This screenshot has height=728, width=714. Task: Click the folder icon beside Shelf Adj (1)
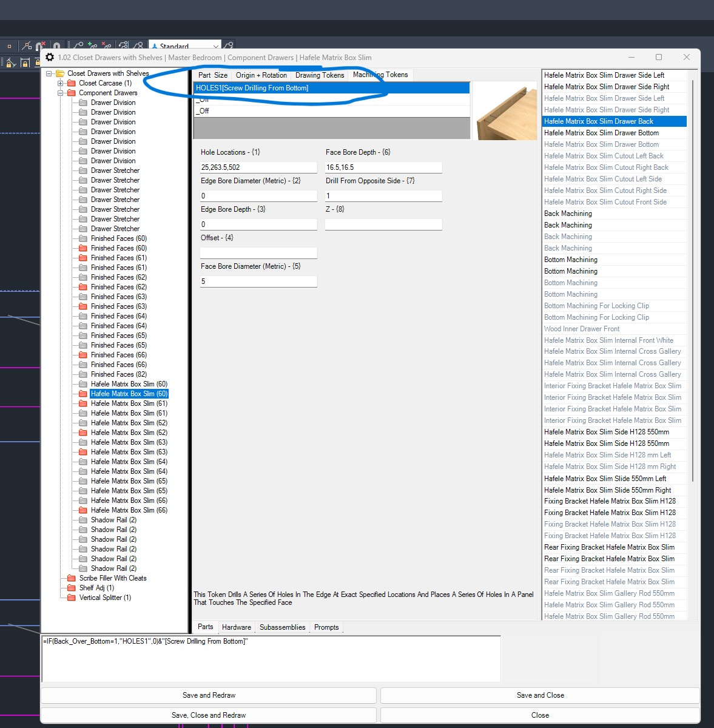click(x=72, y=588)
